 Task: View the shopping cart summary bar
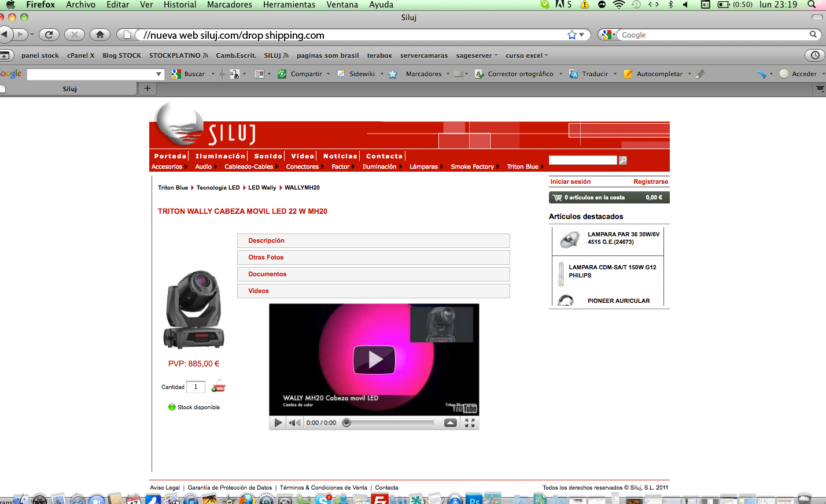tap(609, 197)
